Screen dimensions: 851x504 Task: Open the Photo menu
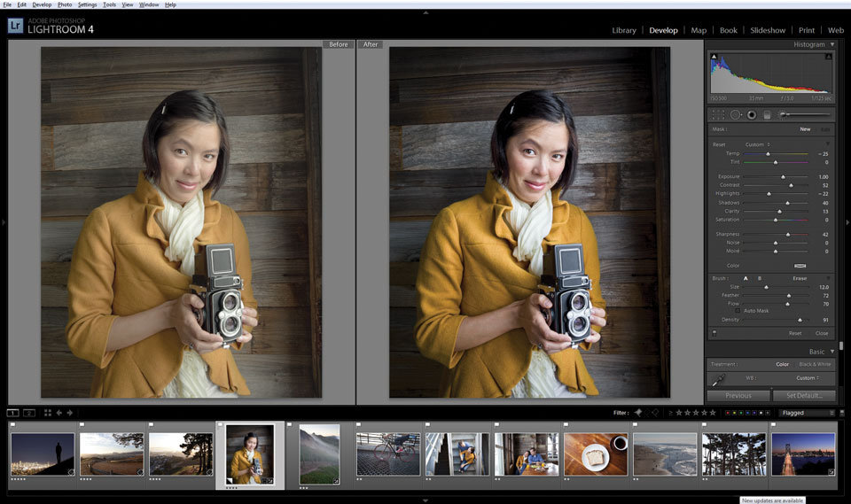click(65, 4)
